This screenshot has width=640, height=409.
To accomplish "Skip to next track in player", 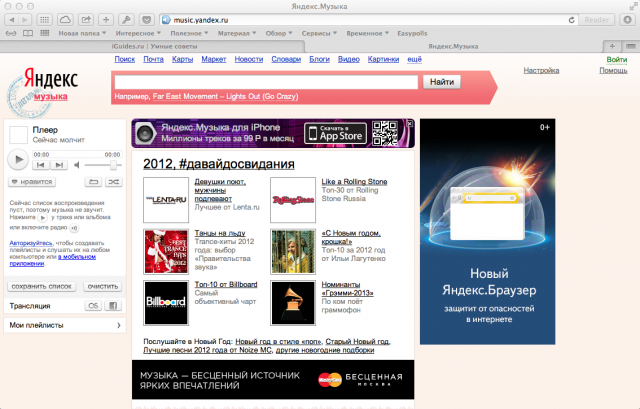I will click(59, 165).
